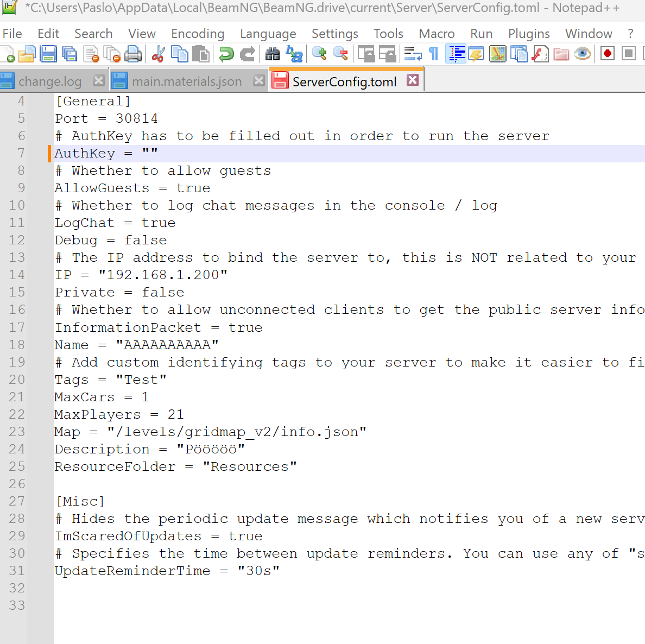Switch to the change.log tab
Image resolution: width=645 pixels, height=644 pixels.
[x=49, y=81]
